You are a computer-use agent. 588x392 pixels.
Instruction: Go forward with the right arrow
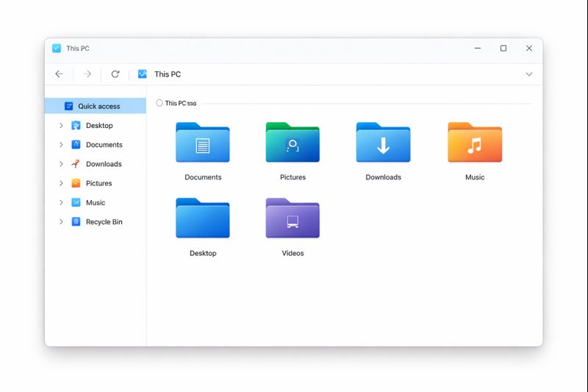pos(87,74)
